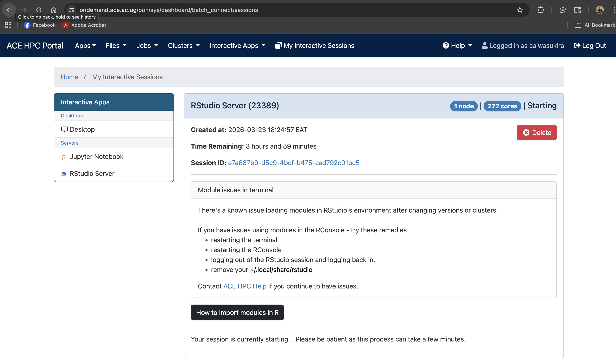
Task: Open the Adobe Acrobat bookmark
Action: [84, 25]
